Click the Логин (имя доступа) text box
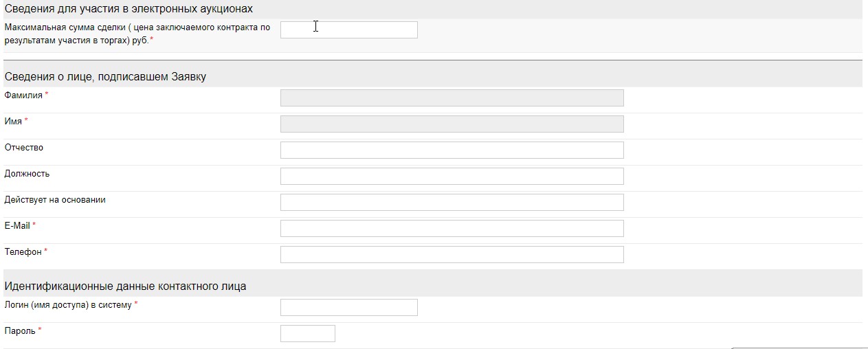The height and width of the screenshot is (349, 868). [x=348, y=307]
